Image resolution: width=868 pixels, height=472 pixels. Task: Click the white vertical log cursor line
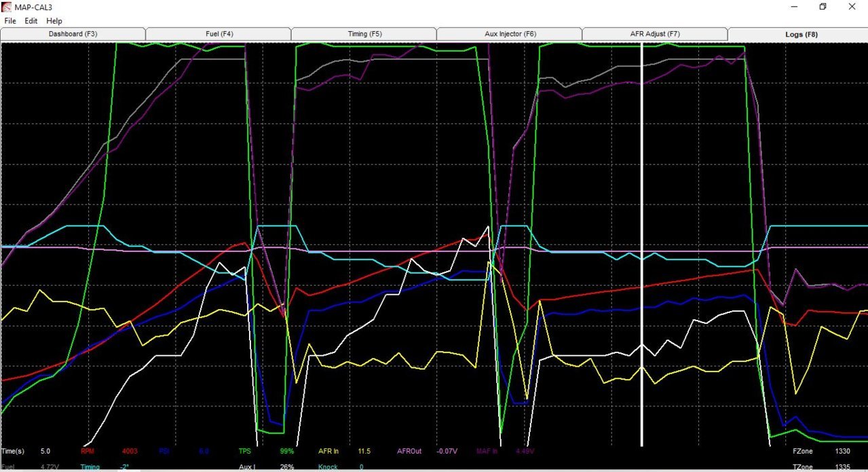[642, 244]
